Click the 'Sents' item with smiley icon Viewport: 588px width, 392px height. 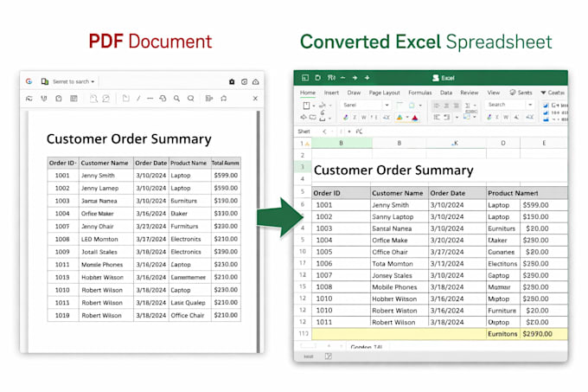521,93
